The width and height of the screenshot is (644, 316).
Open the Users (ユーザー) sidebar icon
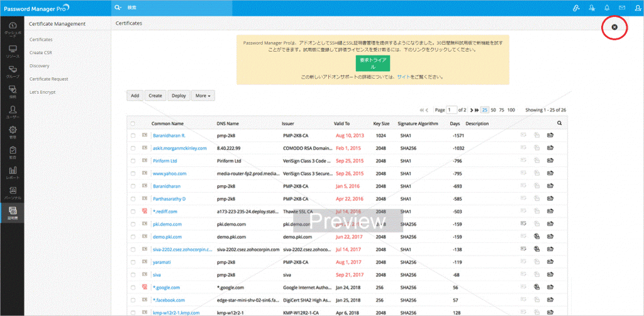point(12,111)
